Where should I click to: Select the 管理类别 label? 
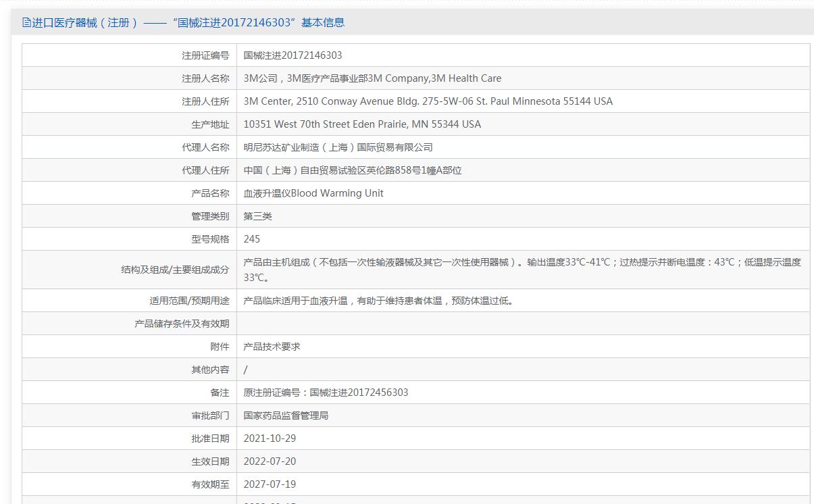[210, 216]
